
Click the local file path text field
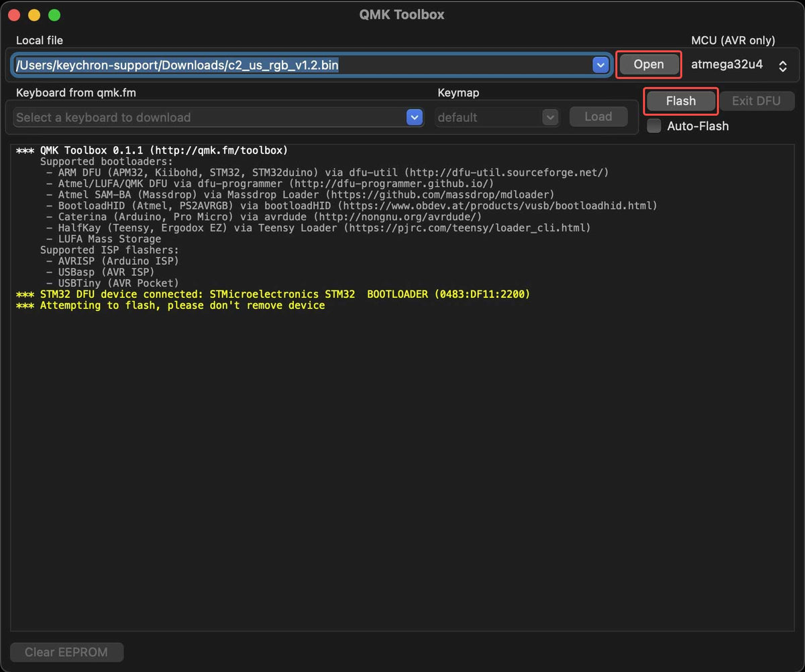(x=302, y=65)
